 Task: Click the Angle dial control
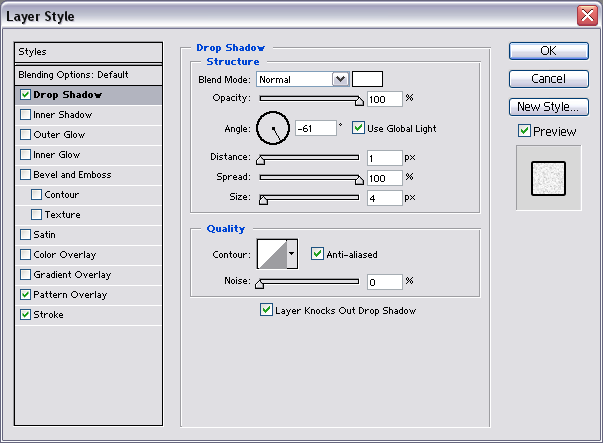click(273, 128)
